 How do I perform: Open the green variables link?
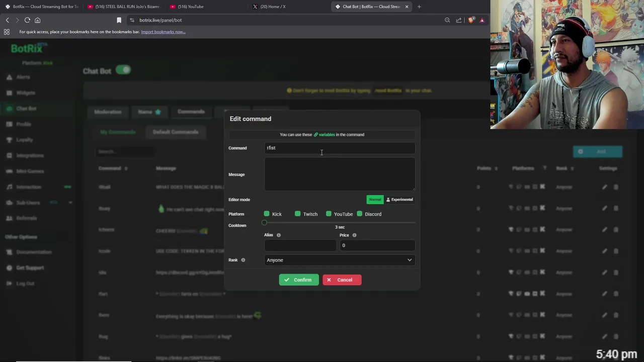tap(325, 135)
